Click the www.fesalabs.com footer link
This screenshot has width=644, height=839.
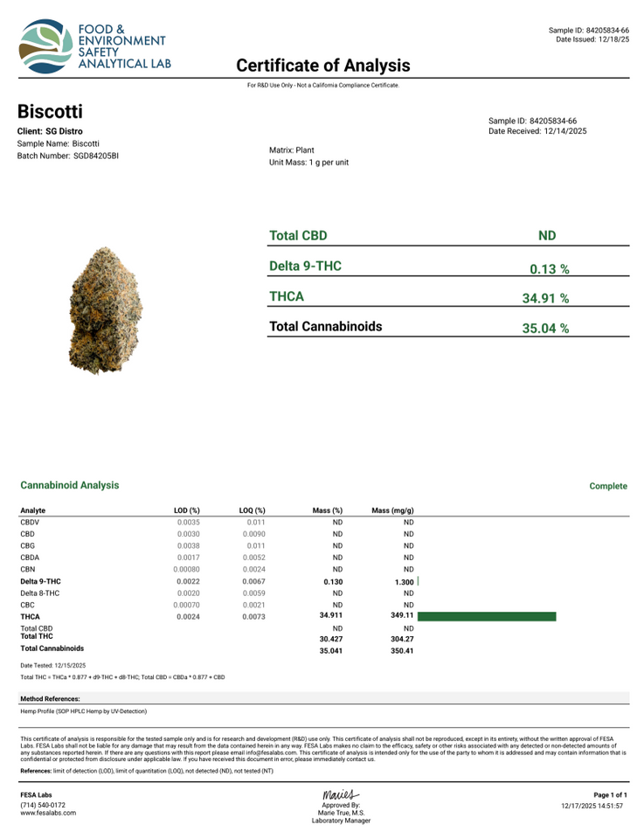[48, 813]
